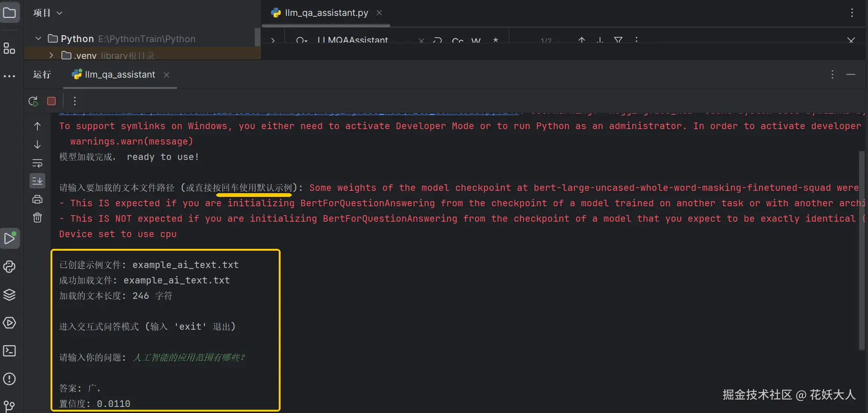Toggle Words W option in search bar
The image size is (868, 413).
tap(476, 41)
